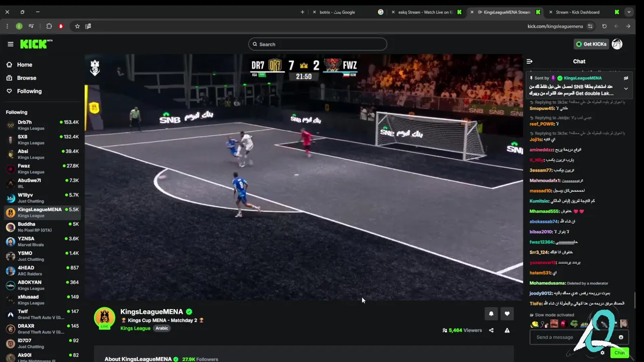The image size is (644, 362).
Task: Click the Get KICKs button
Action: coord(591,44)
